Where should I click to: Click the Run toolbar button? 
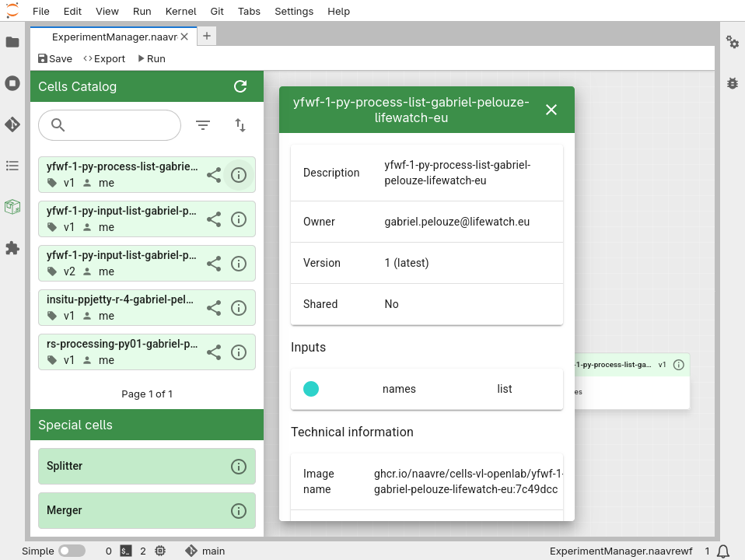click(151, 59)
